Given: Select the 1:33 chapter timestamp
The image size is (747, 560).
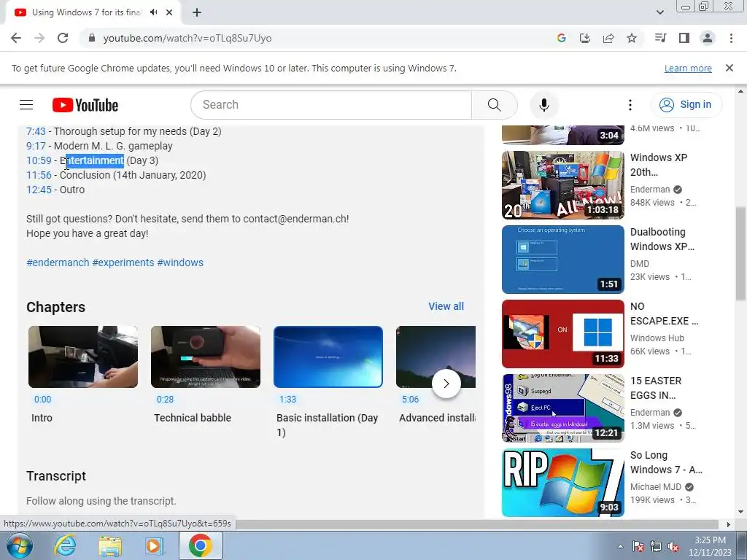Looking at the screenshot, I should pos(287,400).
